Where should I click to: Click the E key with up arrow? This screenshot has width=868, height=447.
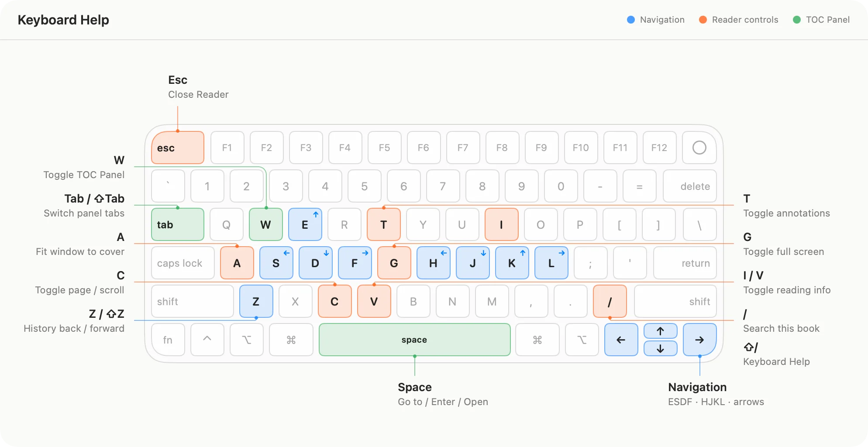pyautogui.click(x=305, y=224)
